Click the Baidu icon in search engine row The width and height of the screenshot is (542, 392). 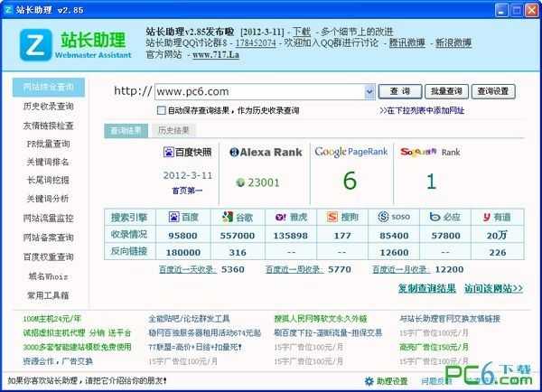(x=173, y=217)
